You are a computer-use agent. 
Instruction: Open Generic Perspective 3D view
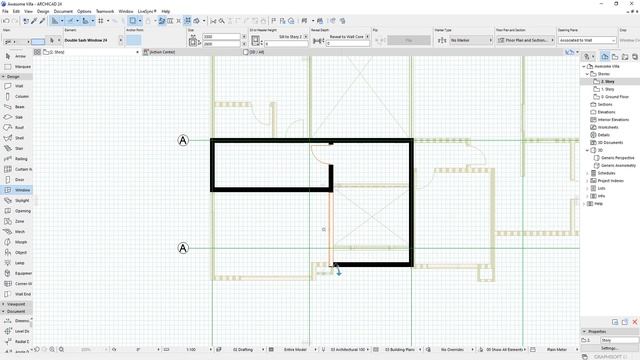pyautogui.click(x=617, y=158)
